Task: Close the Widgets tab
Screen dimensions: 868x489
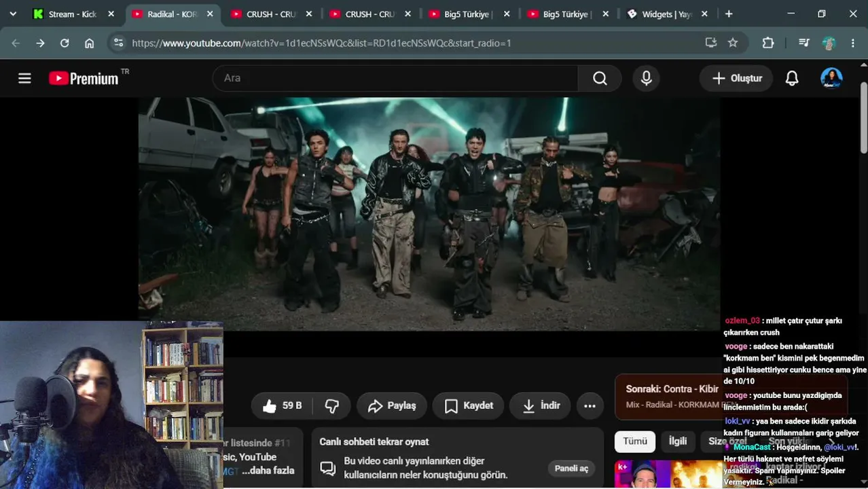Action: click(704, 14)
